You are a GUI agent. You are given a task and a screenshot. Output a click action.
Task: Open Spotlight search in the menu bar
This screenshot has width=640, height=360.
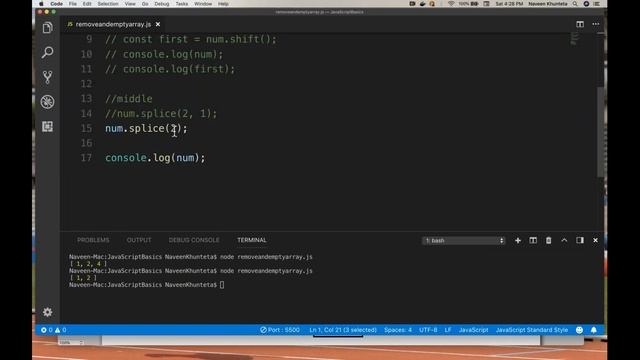(x=575, y=4)
